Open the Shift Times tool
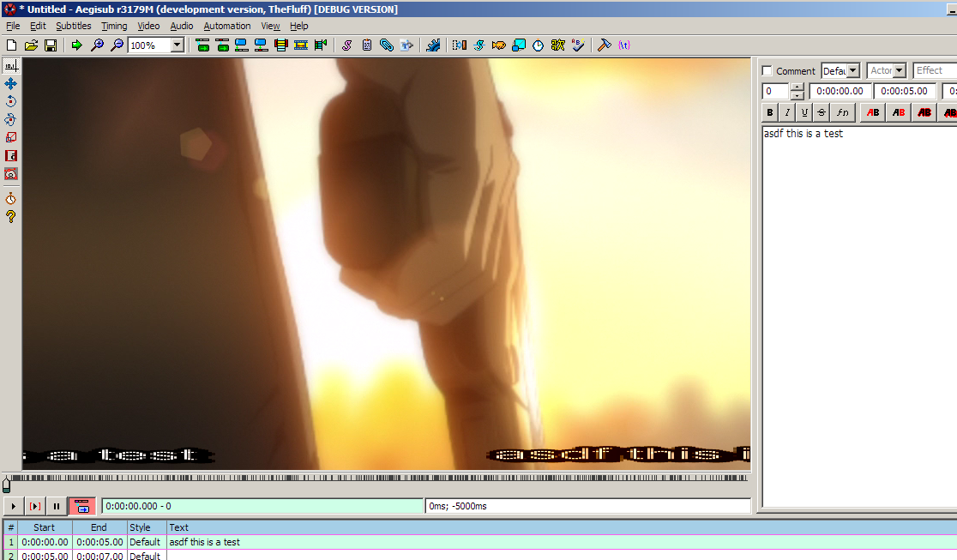The height and width of the screenshot is (560, 957). pyautogui.click(x=460, y=45)
